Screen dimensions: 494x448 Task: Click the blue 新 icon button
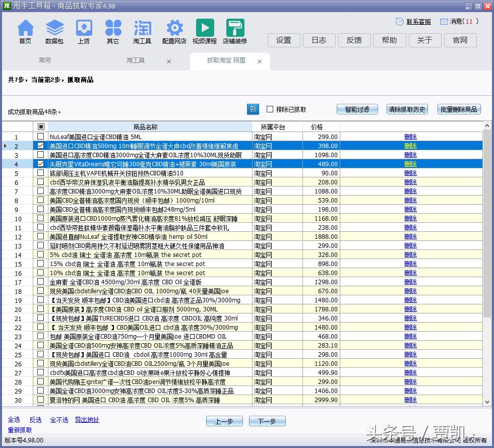[x=253, y=109]
